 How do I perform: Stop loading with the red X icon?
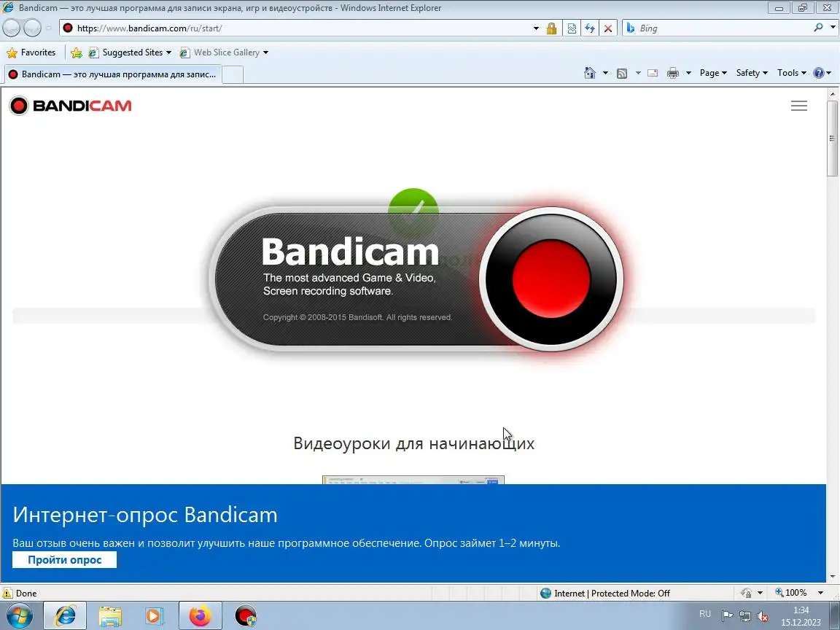click(x=608, y=28)
